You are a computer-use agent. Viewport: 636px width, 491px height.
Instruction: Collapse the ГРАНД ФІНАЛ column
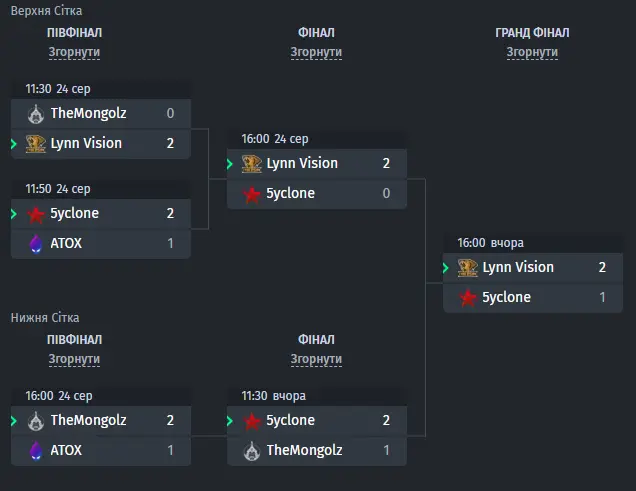point(532,52)
